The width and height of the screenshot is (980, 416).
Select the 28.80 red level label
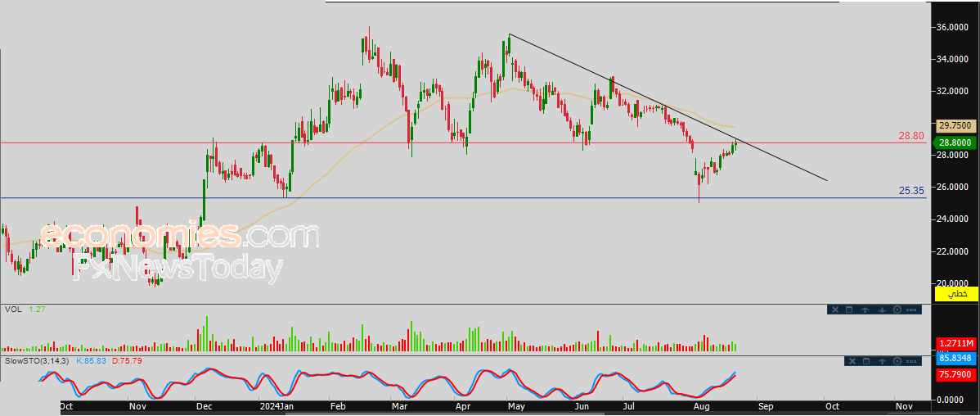[912, 136]
